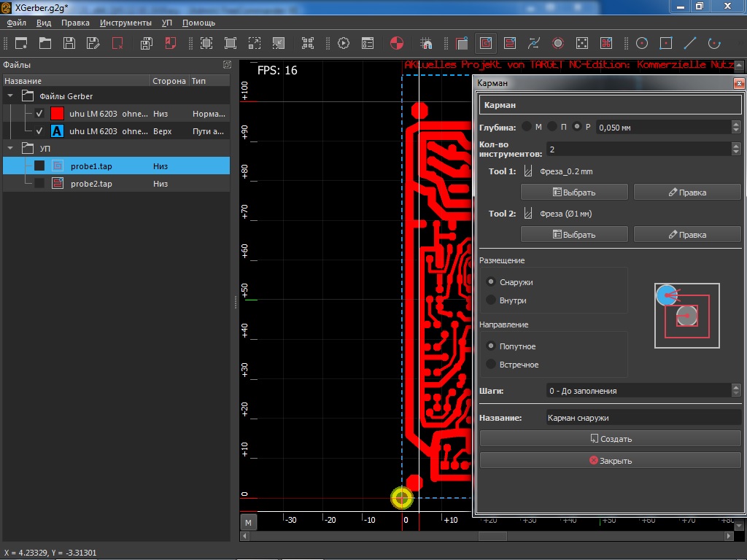Click the Шаги field spinner arrows
Image resolution: width=747 pixels, height=560 pixels.
click(x=736, y=391)
